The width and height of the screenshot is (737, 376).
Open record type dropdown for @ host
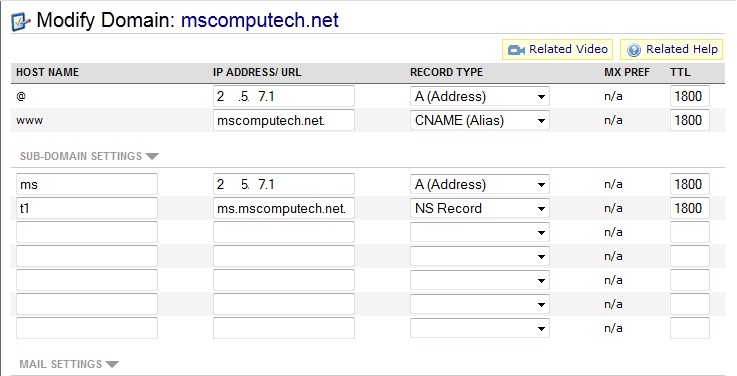pyautogui.click(x=479, y=96)
